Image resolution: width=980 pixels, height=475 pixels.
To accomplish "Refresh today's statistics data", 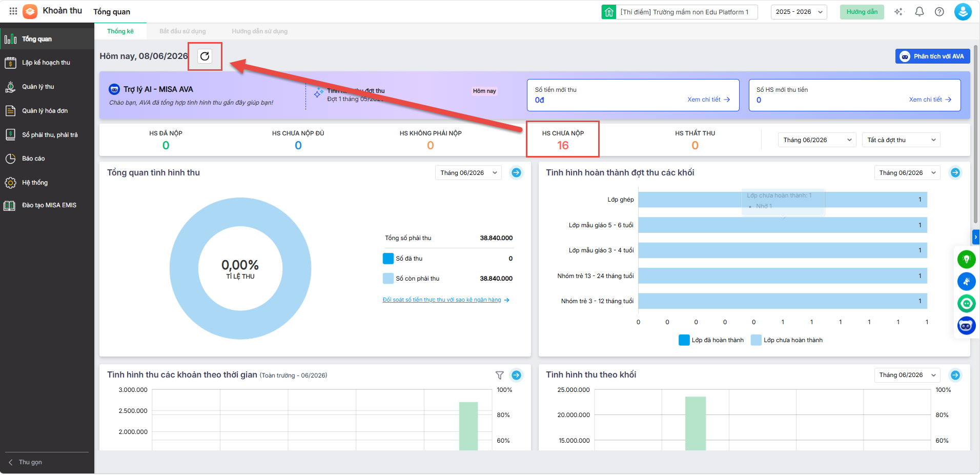I will pos(205,56).
